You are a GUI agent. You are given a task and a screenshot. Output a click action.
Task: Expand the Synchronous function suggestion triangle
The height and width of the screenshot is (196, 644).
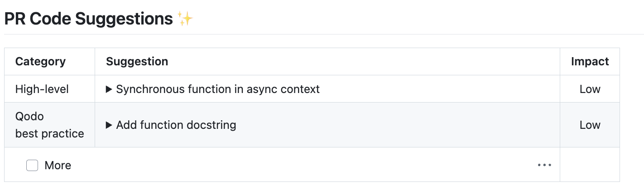[x=109, y=89]
